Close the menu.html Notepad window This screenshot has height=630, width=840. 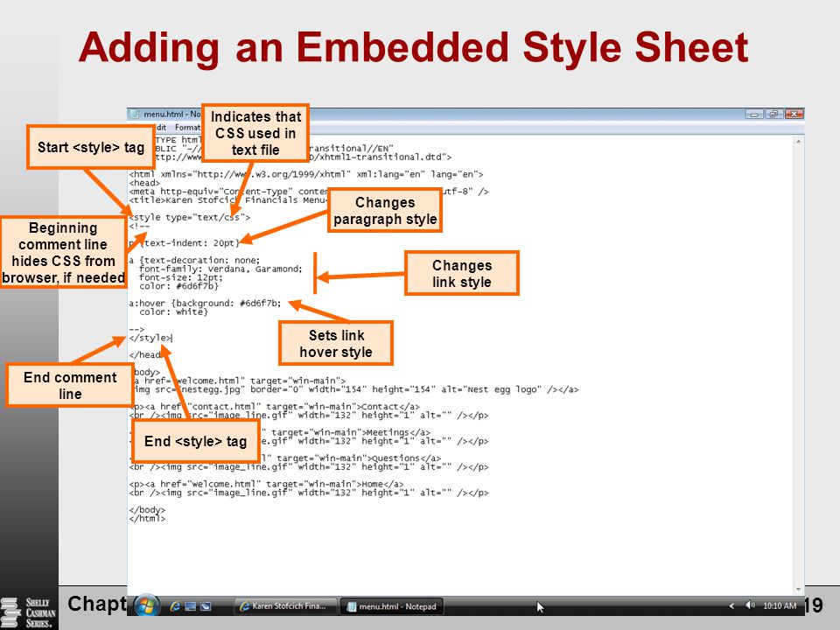[x=794, y=114]
